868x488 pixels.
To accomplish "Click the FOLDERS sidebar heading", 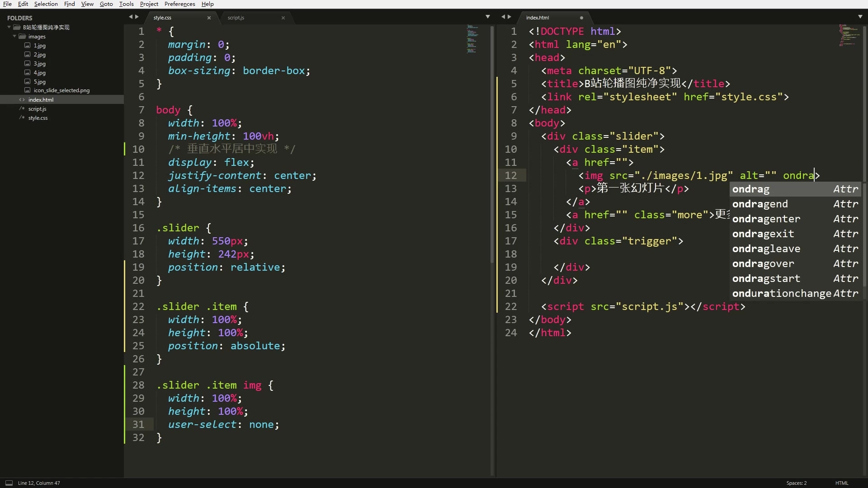I will tap(20, 18).
